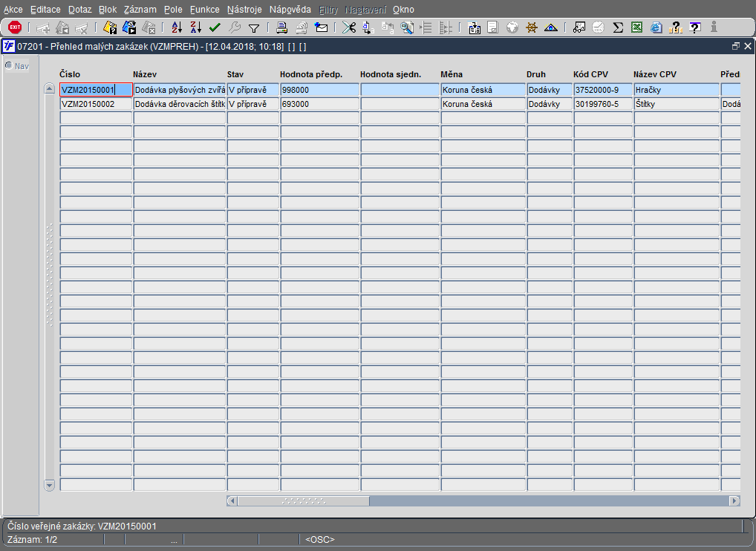Open the Okno menu
Screen dimensions: 756x551
tap(403, 10)
